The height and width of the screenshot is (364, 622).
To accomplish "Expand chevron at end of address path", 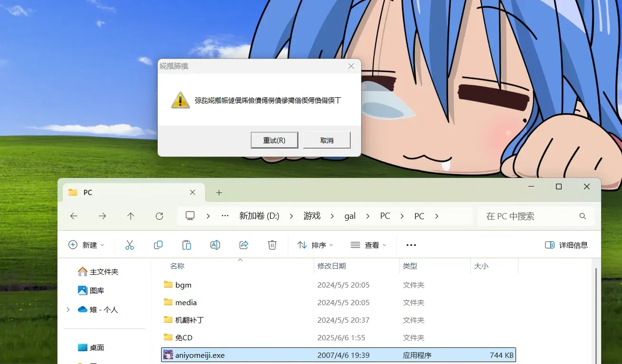I will [x=436, y=216].
